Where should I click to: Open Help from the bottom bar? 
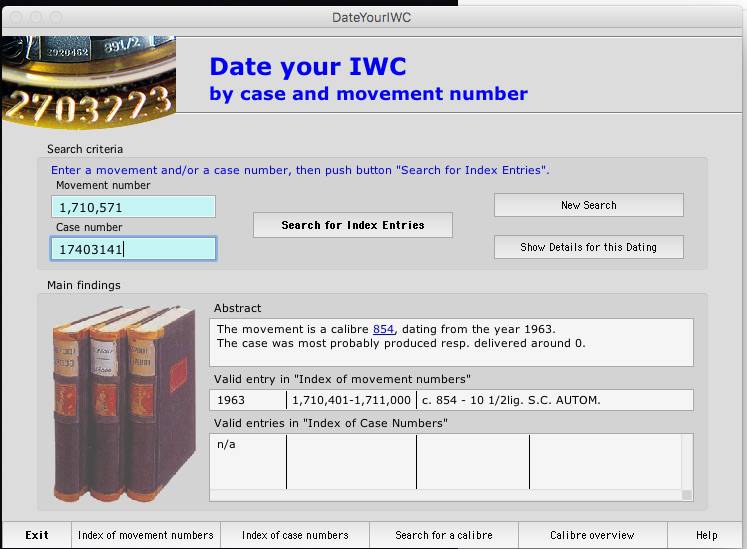[x=706, y=535]
